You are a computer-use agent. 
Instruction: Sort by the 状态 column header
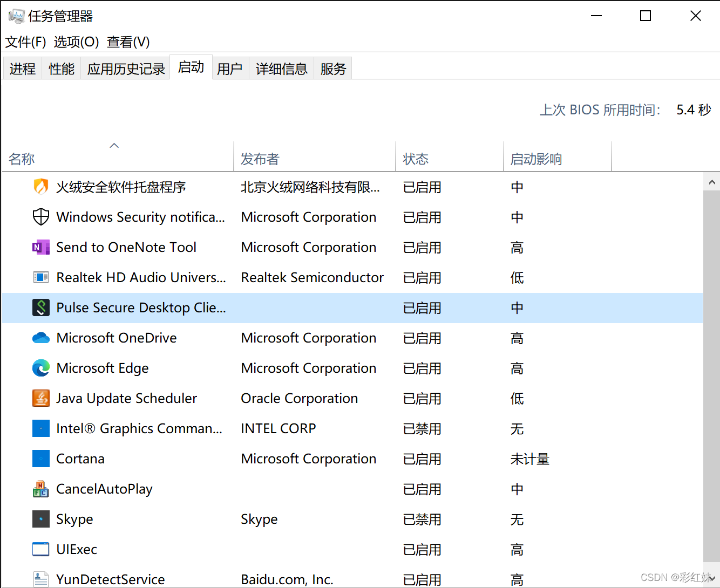pos(450,156)
